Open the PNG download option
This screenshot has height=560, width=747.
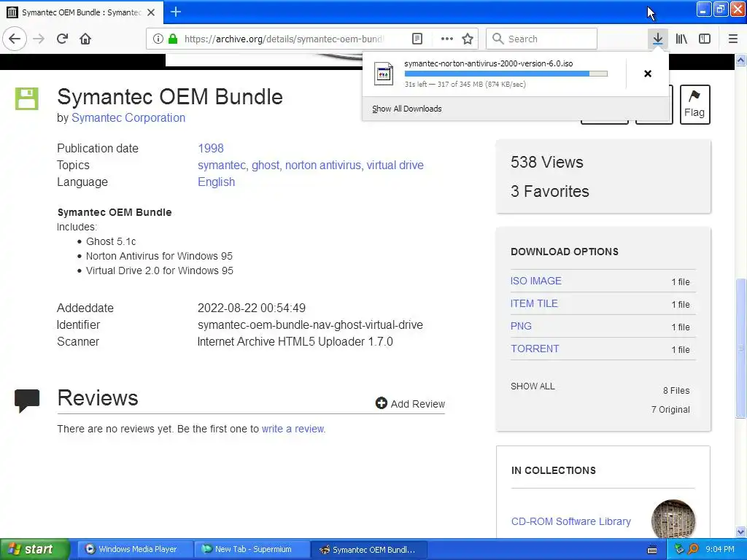[x=521, y=326]
